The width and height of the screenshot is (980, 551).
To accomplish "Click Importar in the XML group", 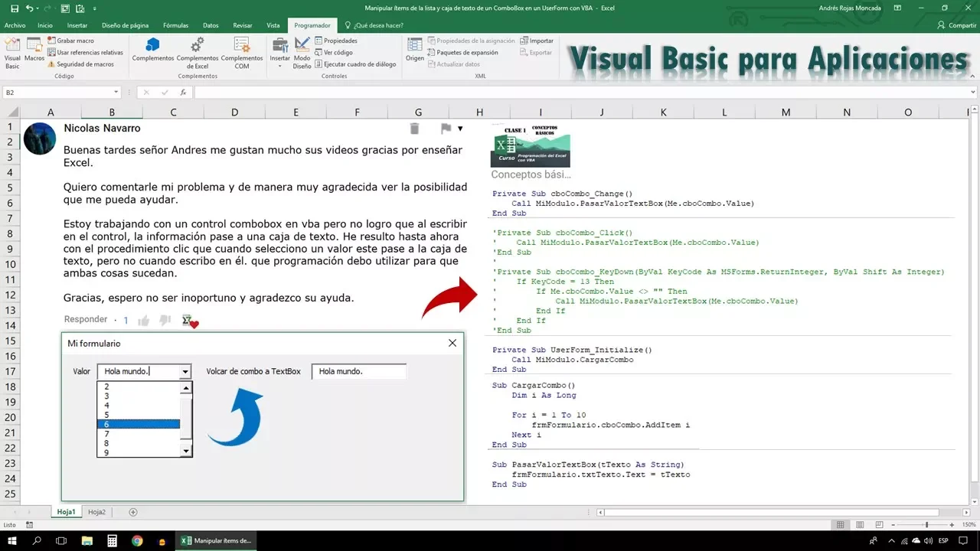I will (537, 41).
